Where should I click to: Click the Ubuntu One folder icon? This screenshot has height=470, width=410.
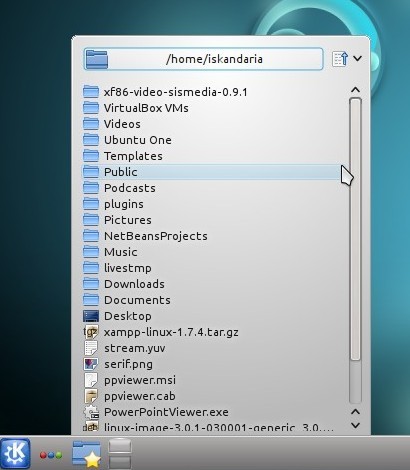click(91, 140)
